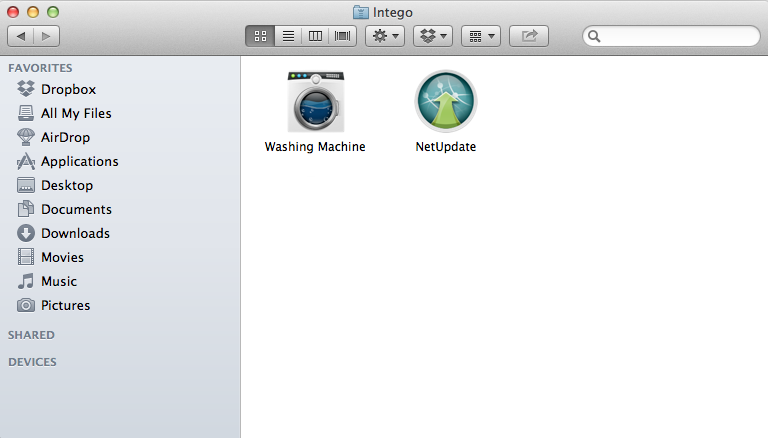Open the Washing Machine app icon
This screenshot has height=438, width=768.
[x=315, y=101]
